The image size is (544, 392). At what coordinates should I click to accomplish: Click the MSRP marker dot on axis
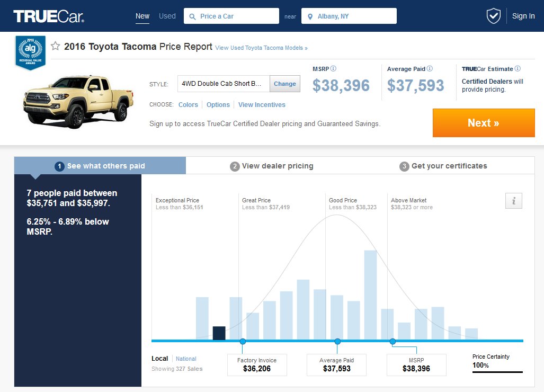(x=393, y=341)
